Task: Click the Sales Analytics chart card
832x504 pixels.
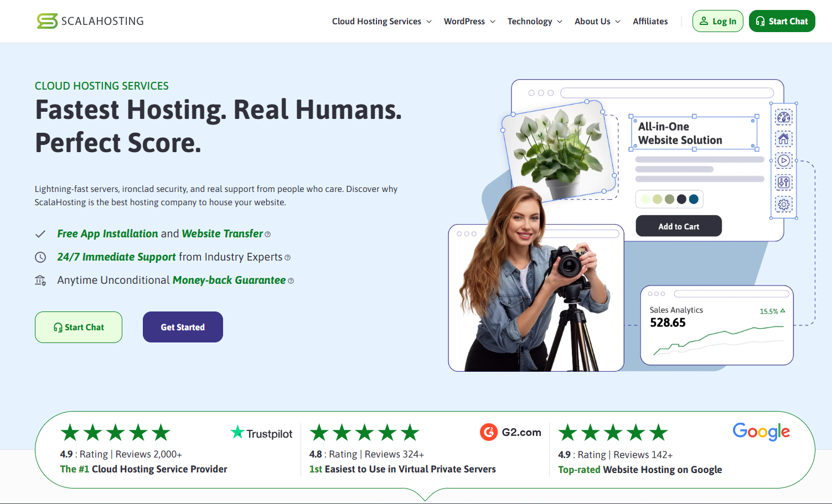Action: point(717,325)
